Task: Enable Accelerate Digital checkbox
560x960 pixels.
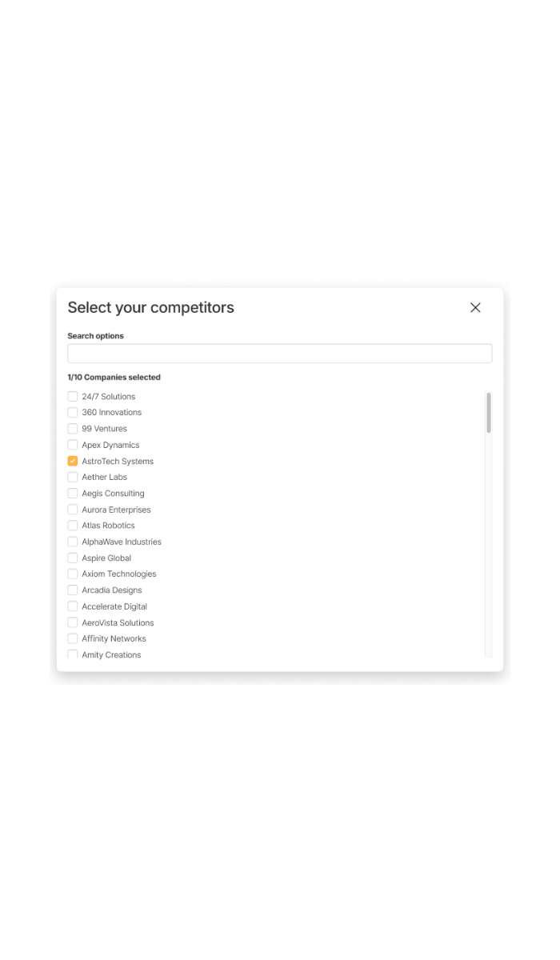Action: (x=73, y=606)
